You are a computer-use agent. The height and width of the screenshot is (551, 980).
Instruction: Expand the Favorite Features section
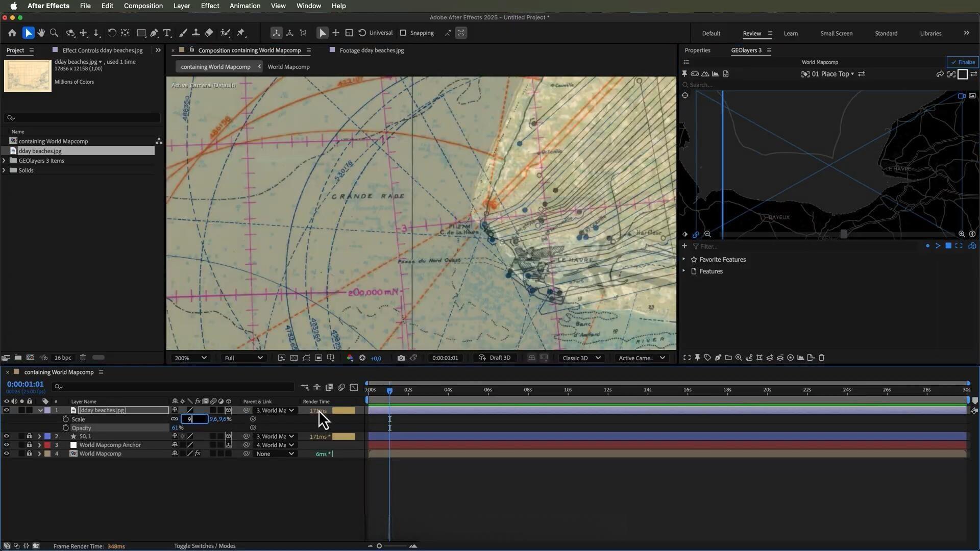pos(684,260)
